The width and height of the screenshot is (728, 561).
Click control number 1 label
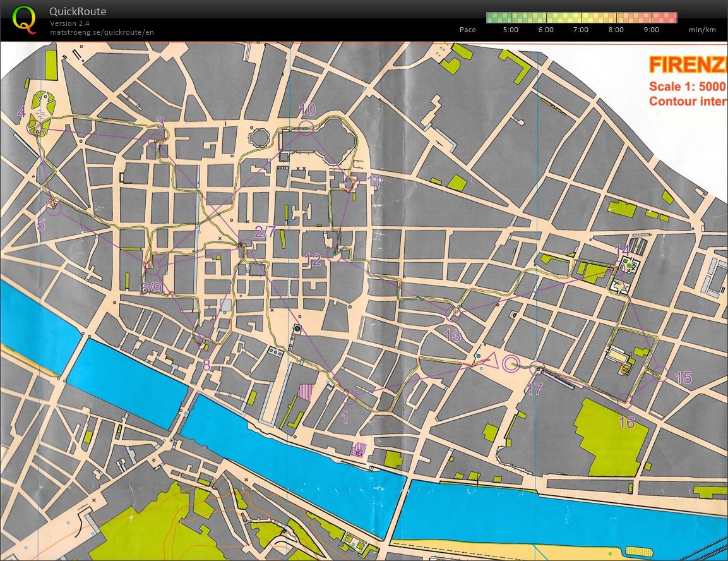345,417
